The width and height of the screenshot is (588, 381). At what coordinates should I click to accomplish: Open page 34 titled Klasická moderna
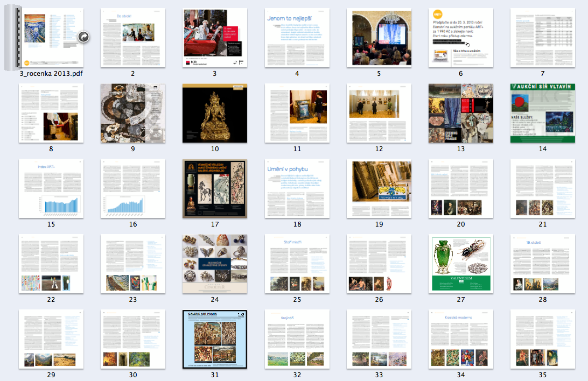(x=460, y=339)
